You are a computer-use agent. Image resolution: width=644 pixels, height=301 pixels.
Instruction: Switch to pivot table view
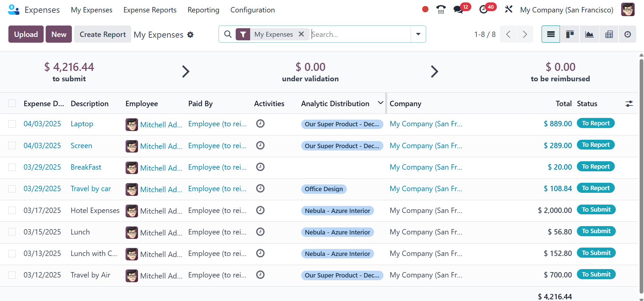pos(609,34)
